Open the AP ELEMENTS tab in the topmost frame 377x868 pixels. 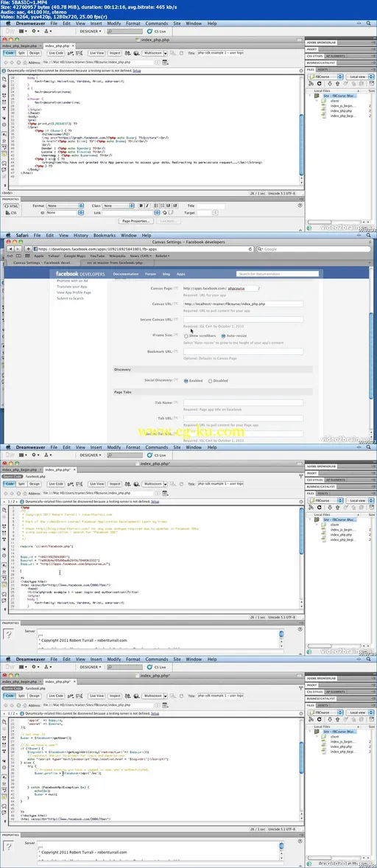(335, 56)
